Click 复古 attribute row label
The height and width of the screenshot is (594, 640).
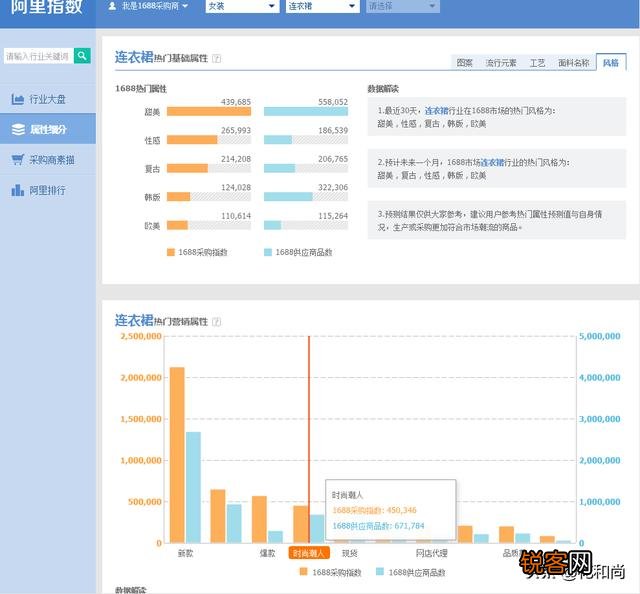click(152, 169)
